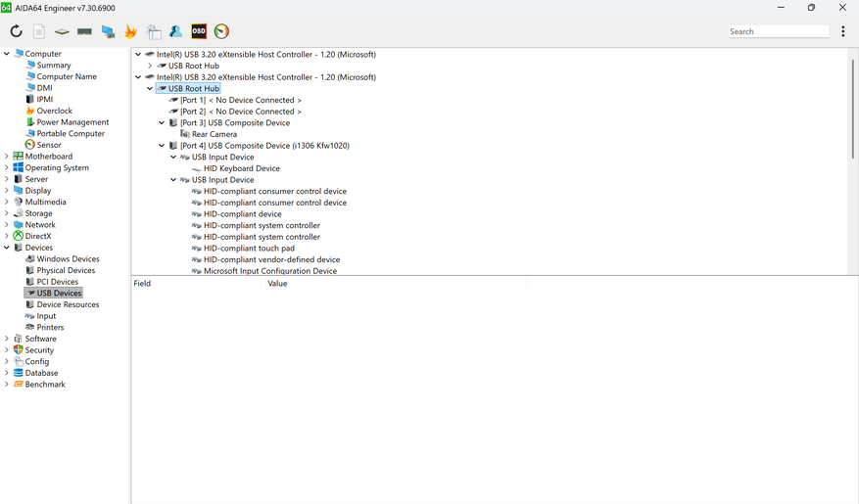Select PCI Devices in the sidebar

(x=58, y=282)
